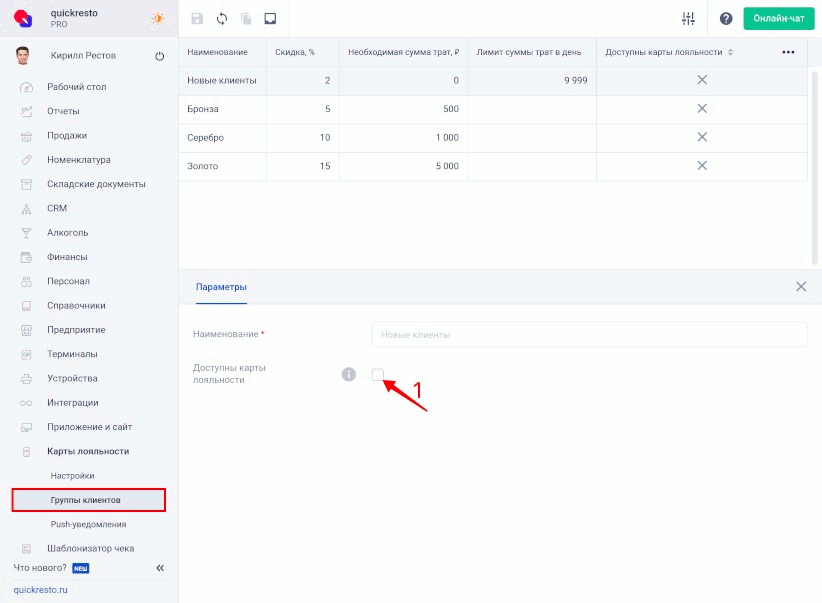Click the table vertical scrollbar
822x603 pixels.
pos(815,168)
